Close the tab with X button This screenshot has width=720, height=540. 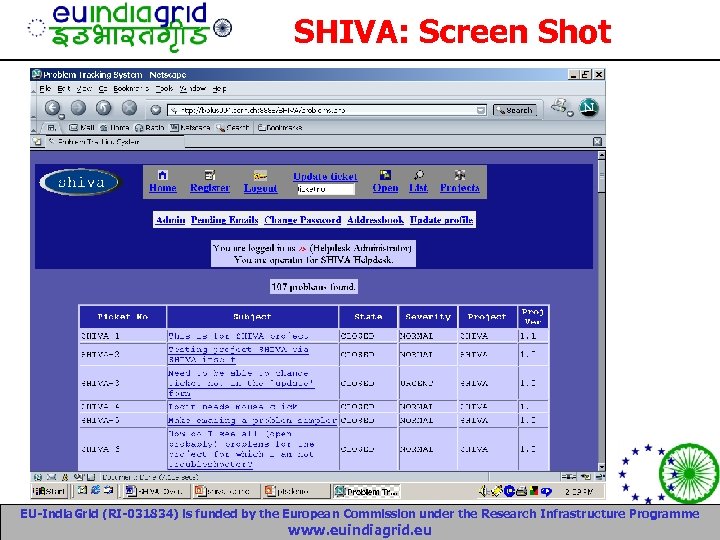[x=597, y=142]
